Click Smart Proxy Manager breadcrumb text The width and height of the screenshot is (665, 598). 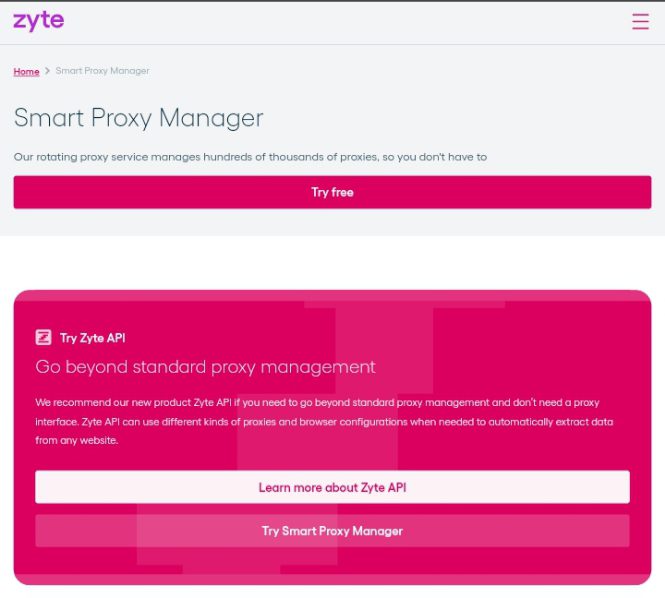click(x=102, y=71)
